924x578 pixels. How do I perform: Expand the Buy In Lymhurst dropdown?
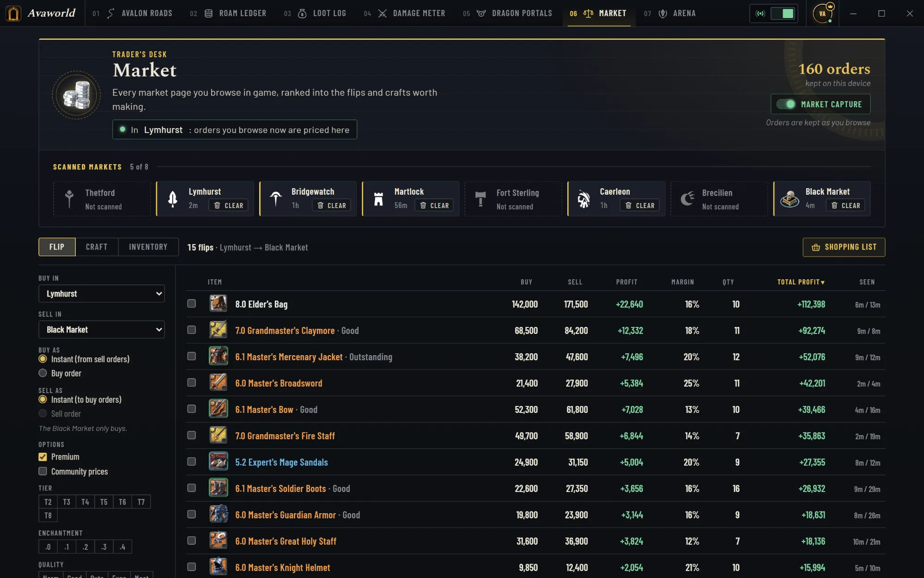click(x=102, y=294)
